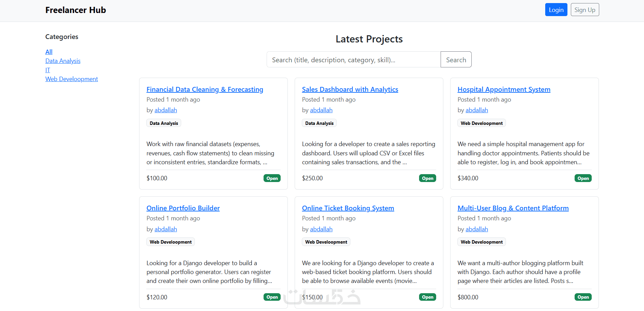Click the Search button
This screenshot has height=311, width=644.
point(456,60)
